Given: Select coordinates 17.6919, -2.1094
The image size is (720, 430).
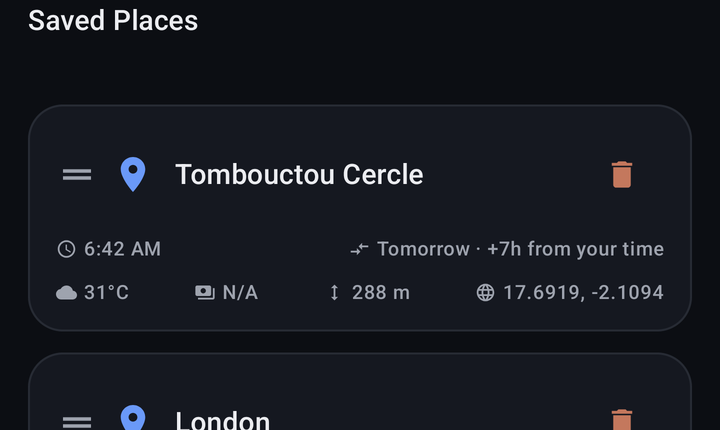Looking at the screenshot, I should point(584,293).
